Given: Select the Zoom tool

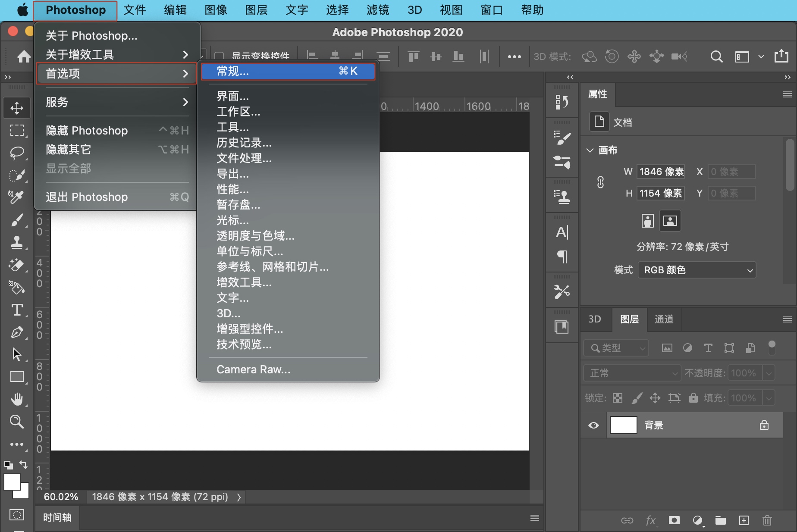Looking at the screenshot, I should 17,421.
